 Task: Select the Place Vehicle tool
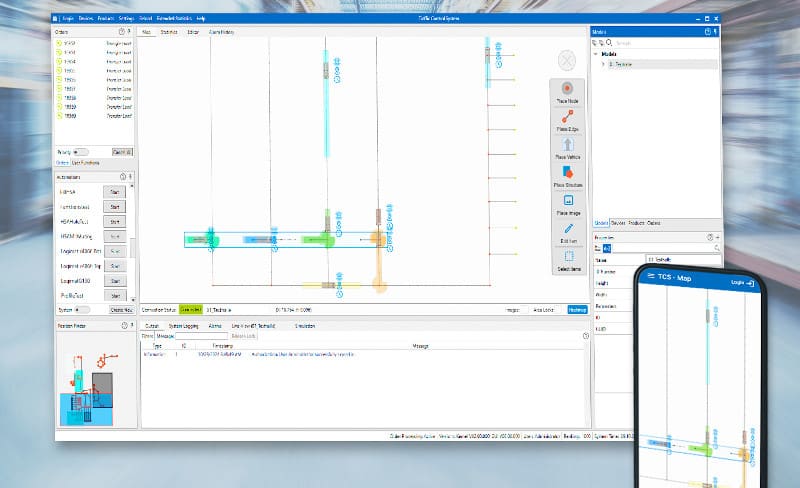pos(568,148)
